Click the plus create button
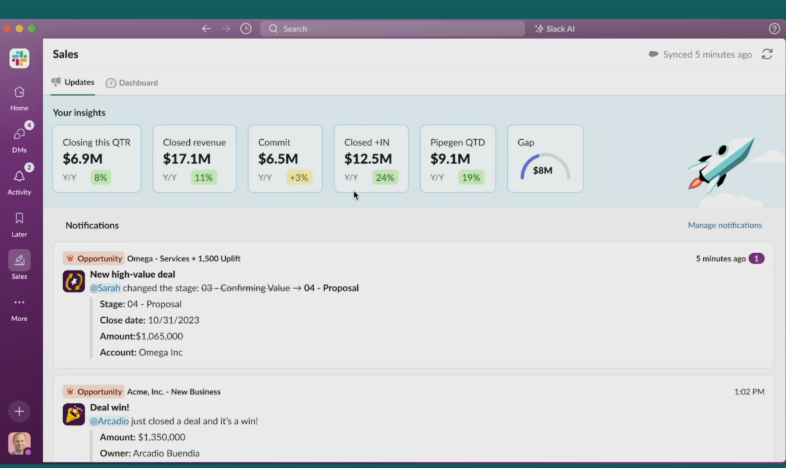Viewport: 786px width, 468px height. [19, 411]
